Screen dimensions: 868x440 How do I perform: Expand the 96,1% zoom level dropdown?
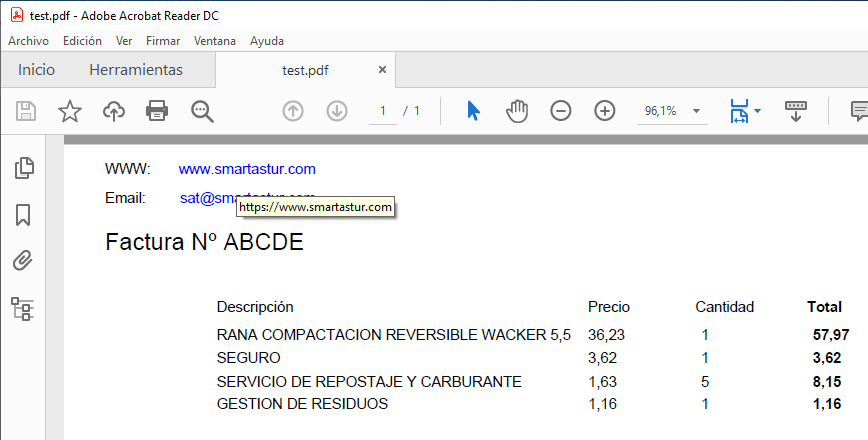click(x=696, y=111)
